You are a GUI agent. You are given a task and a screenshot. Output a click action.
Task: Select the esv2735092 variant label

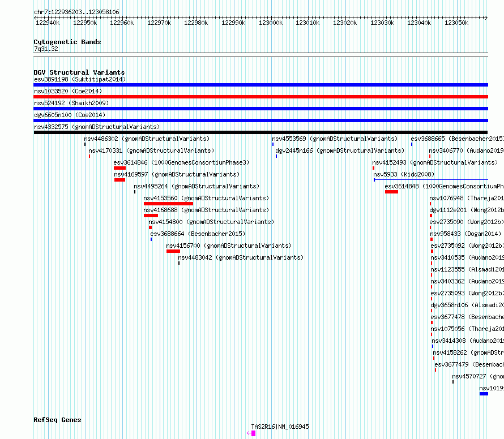pyautogui.click(x=467, y=246)
